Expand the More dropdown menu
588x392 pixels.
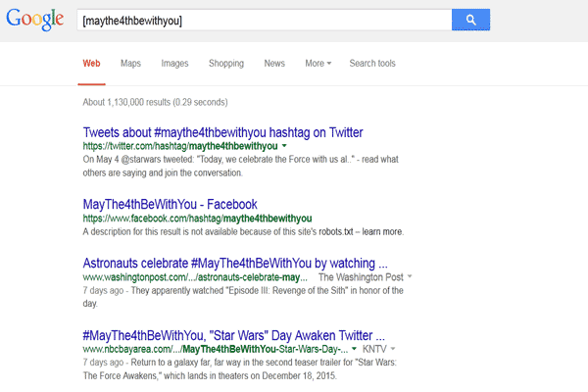[318, 64]
